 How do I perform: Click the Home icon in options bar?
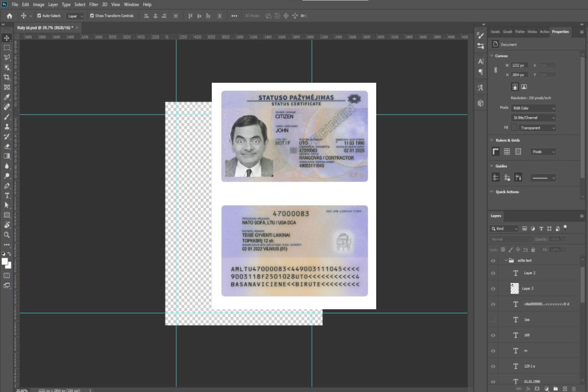pyautogui.click(x=9, y=16)
